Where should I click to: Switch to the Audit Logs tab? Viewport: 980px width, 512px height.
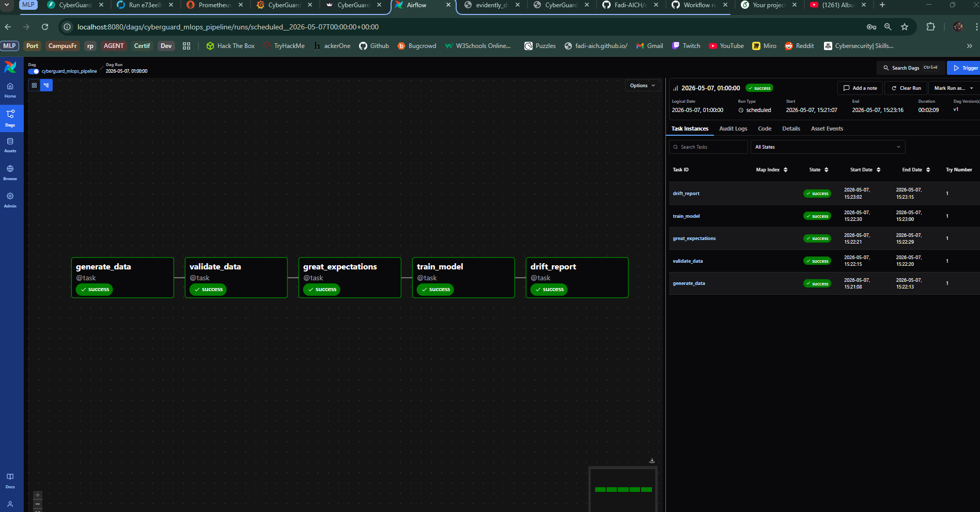point(733,129)
